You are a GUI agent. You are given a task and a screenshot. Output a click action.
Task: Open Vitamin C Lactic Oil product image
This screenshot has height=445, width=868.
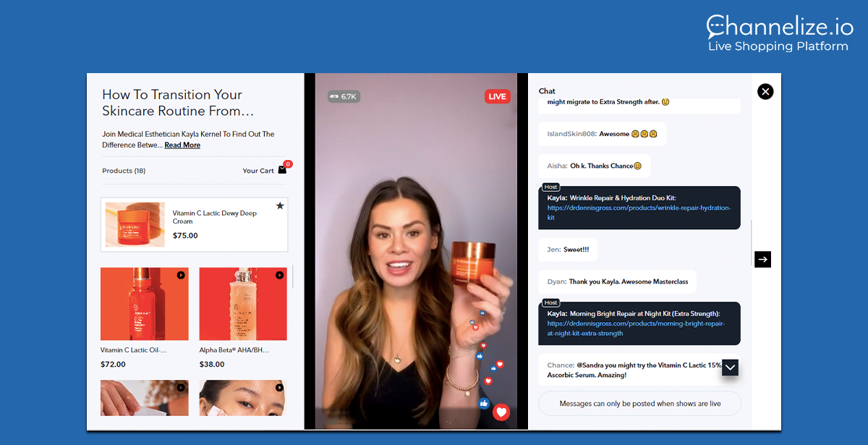tap(145, 304)
